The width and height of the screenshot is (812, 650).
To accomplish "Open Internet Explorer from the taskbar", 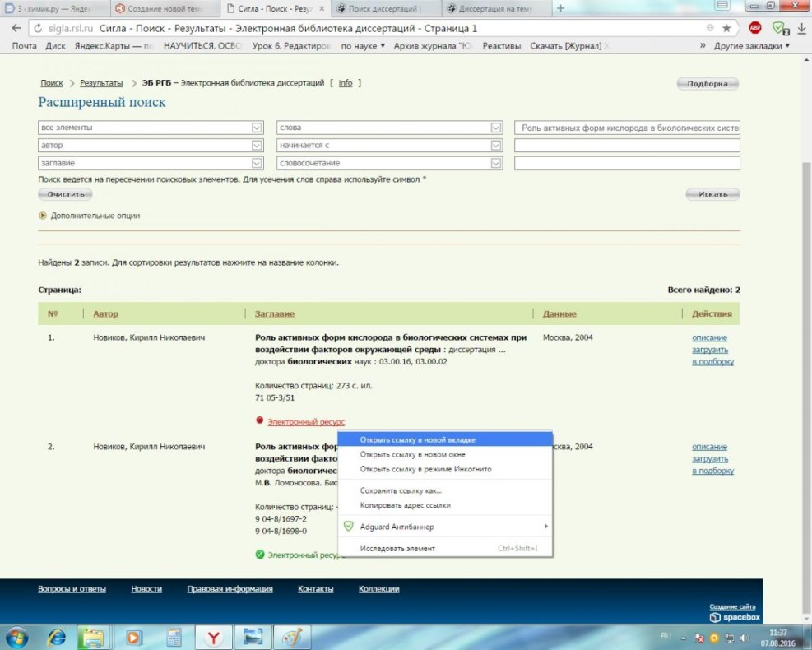I will pyautogui.click(x=57, y=637).
